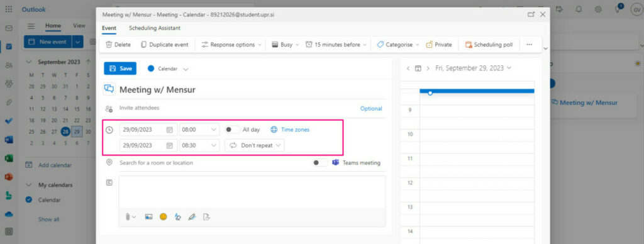Open end date calendar picker icon

point(170,145)
